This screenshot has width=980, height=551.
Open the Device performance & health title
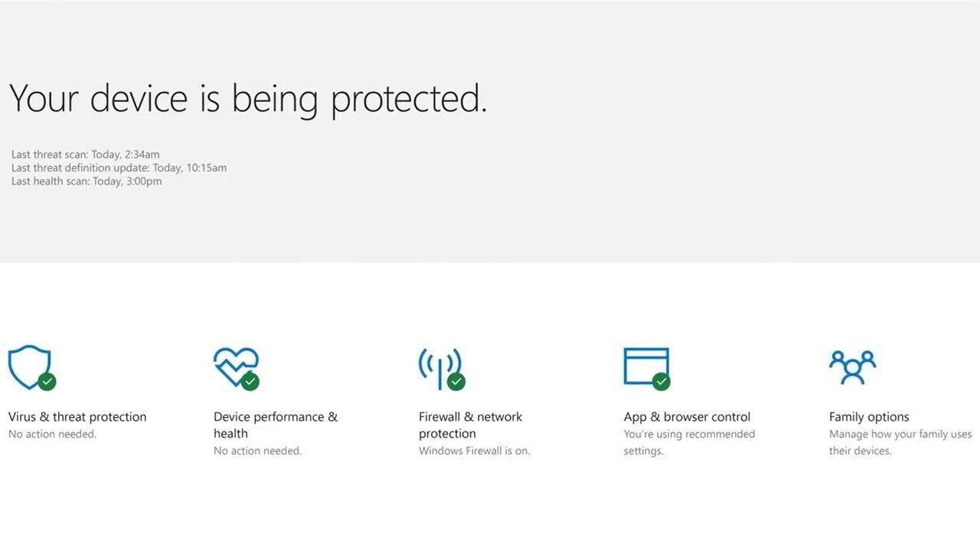click(x=276, y=425)
